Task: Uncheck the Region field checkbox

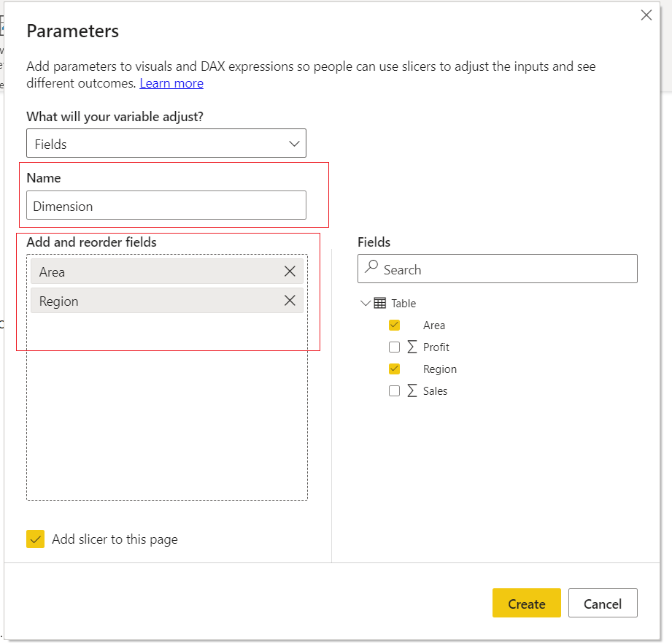Action: click(x=394, y=369)
